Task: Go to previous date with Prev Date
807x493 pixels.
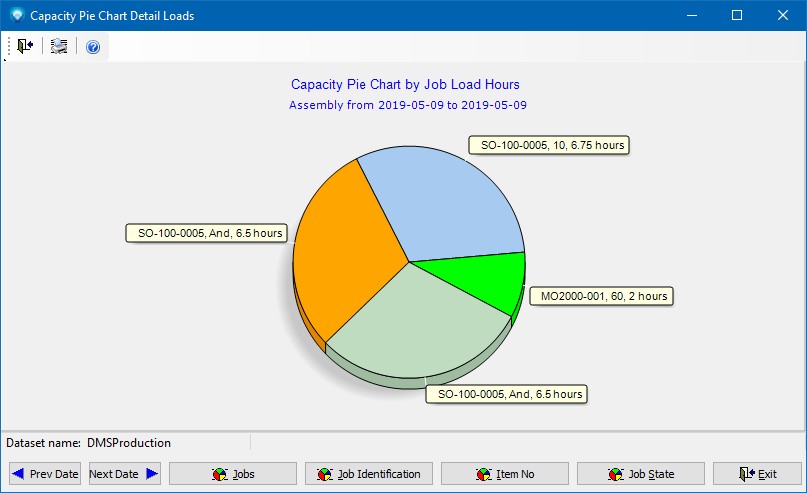Action: pos(45,474)
